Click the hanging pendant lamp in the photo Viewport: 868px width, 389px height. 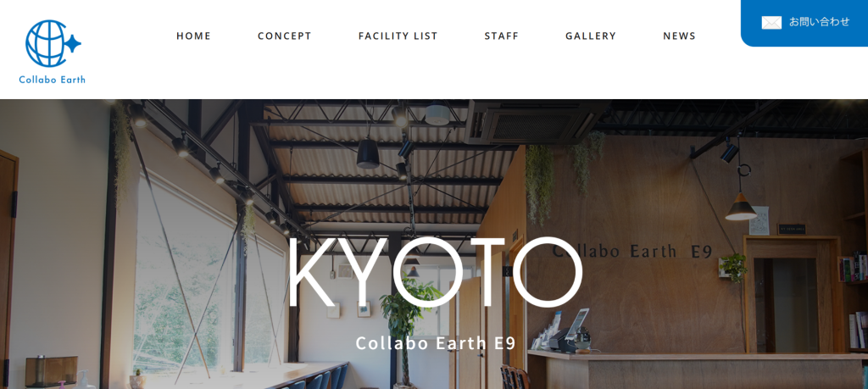[741, 208]
